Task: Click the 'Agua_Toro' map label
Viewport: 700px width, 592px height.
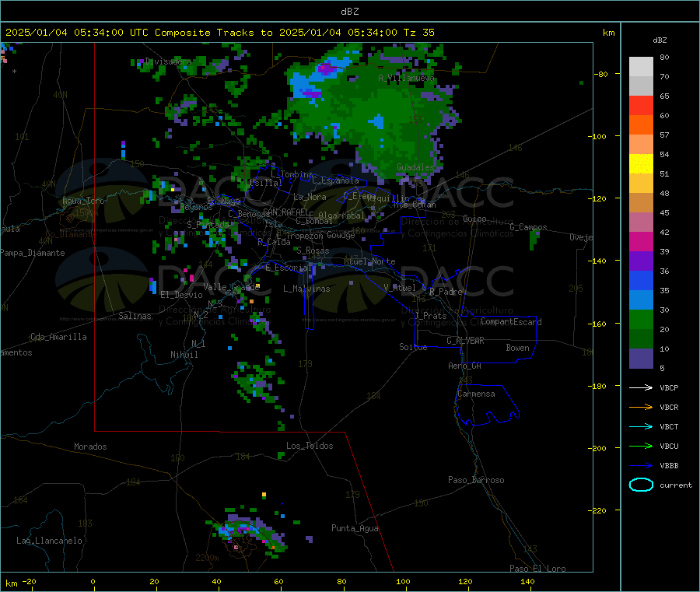Action: (x=83, y=201)
